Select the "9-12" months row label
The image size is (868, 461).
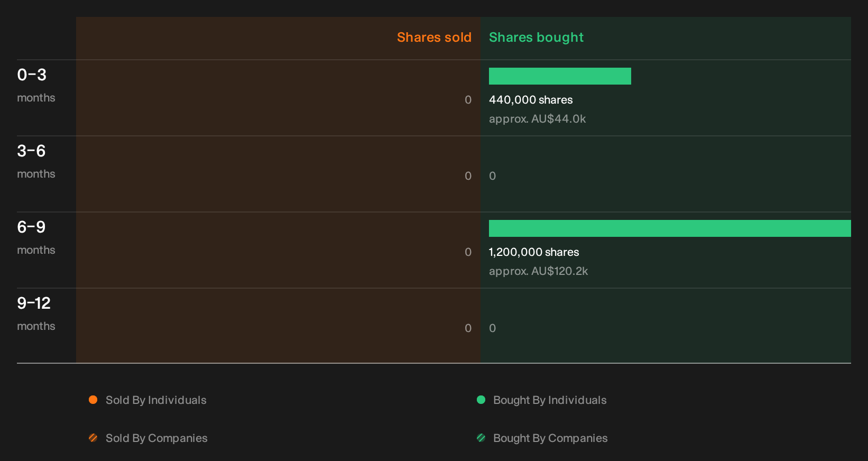(x=34, y=303)
